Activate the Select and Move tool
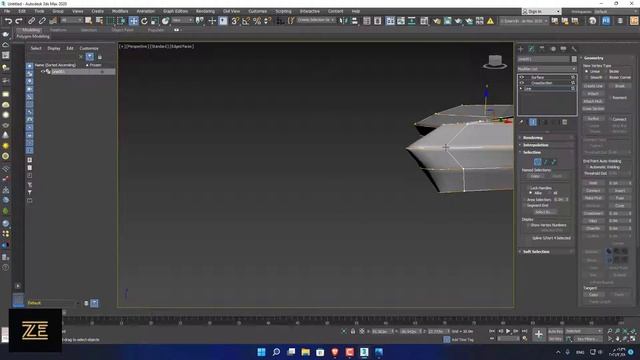This screenshot has width=640, height=360. [x=133, y=21]
